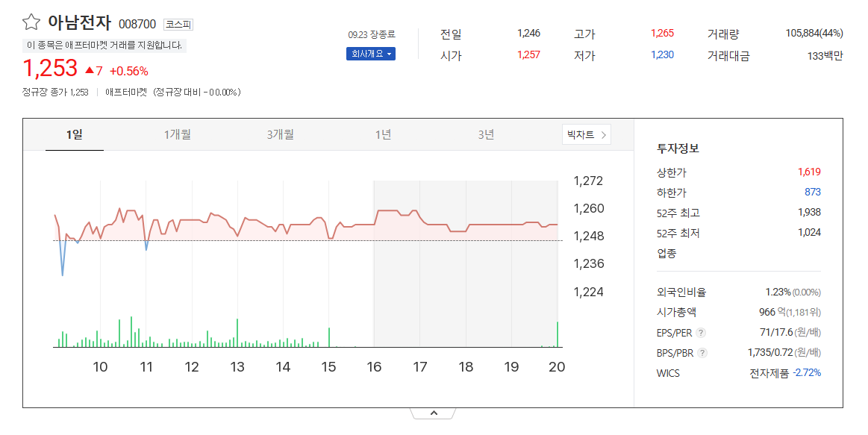The width and height of the screenshot is (868, 435).
Task: Click the 전일 value 1,246
Action: 528,34
